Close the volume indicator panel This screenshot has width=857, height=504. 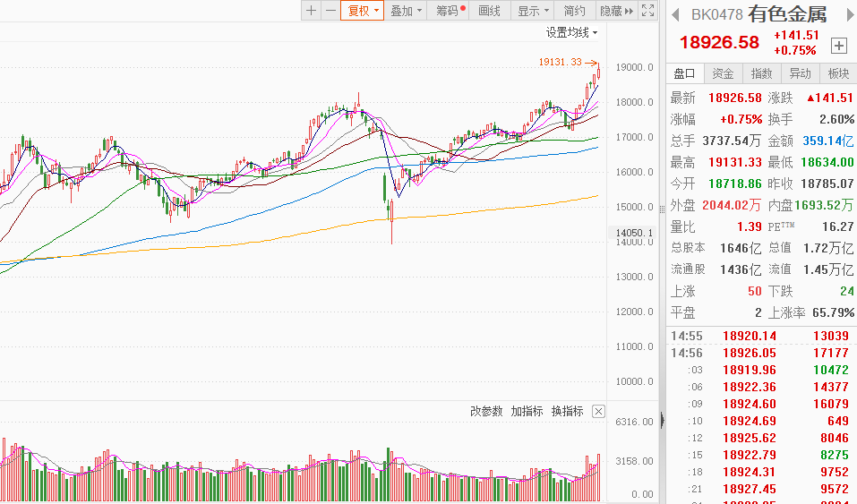click(x=598, y=412)
